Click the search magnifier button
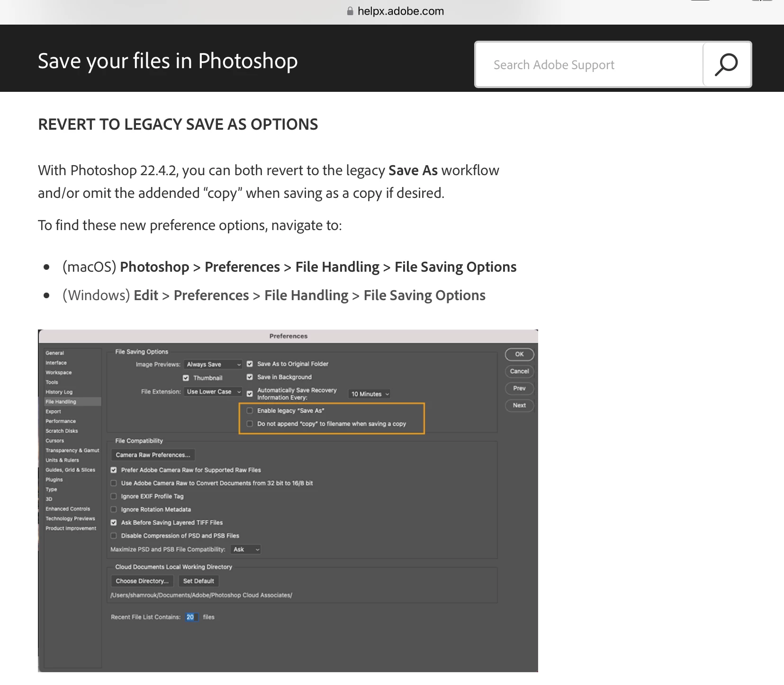 tap(727, 64)
